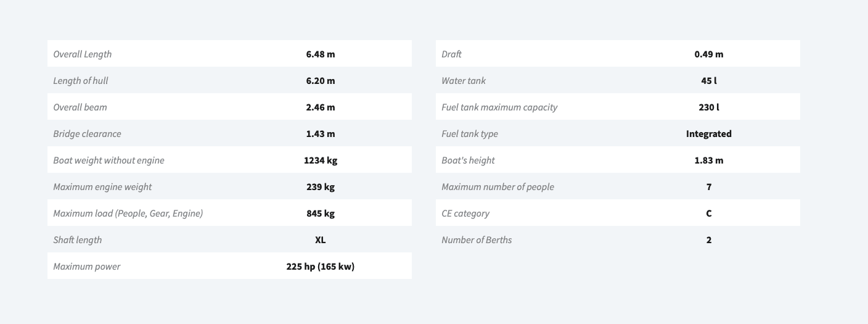Click the 845 kg maximum load value
868x324 pixels.
tap(321, 213)
